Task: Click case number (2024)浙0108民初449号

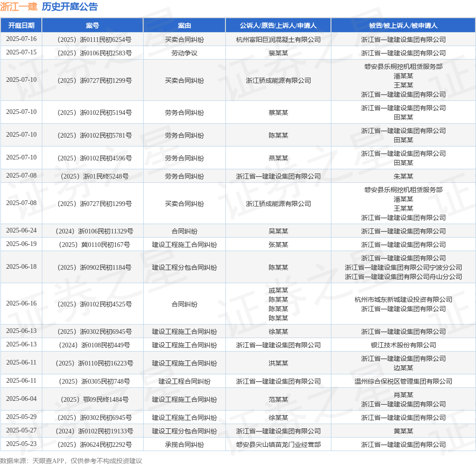Action: pos(95,345)
